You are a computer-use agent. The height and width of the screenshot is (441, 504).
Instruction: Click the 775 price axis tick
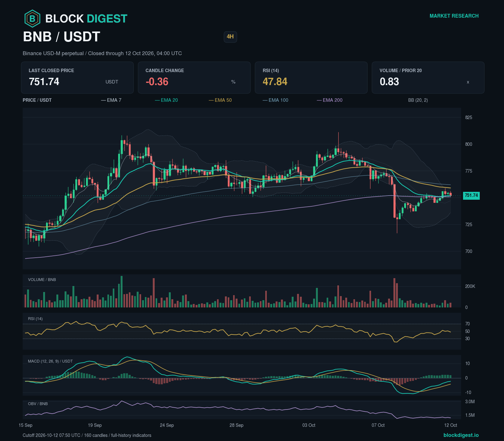(469, 171)
